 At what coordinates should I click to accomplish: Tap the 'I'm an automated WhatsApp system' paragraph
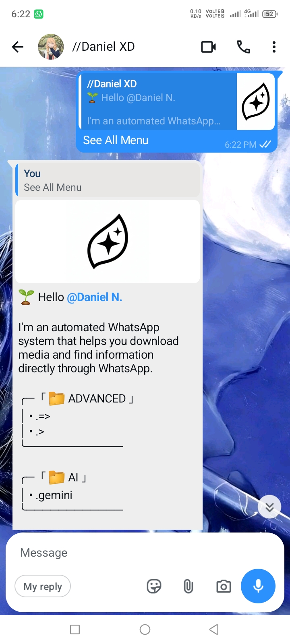click(98, 348)
